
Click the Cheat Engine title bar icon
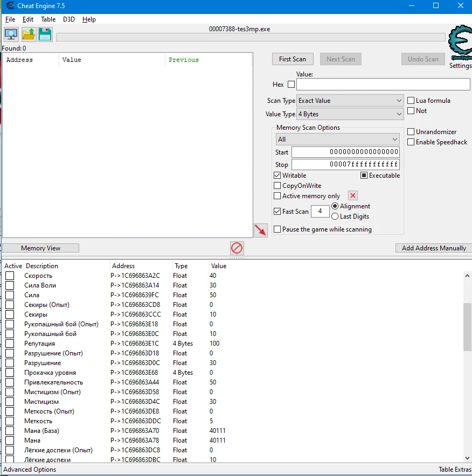click(10, 6)
